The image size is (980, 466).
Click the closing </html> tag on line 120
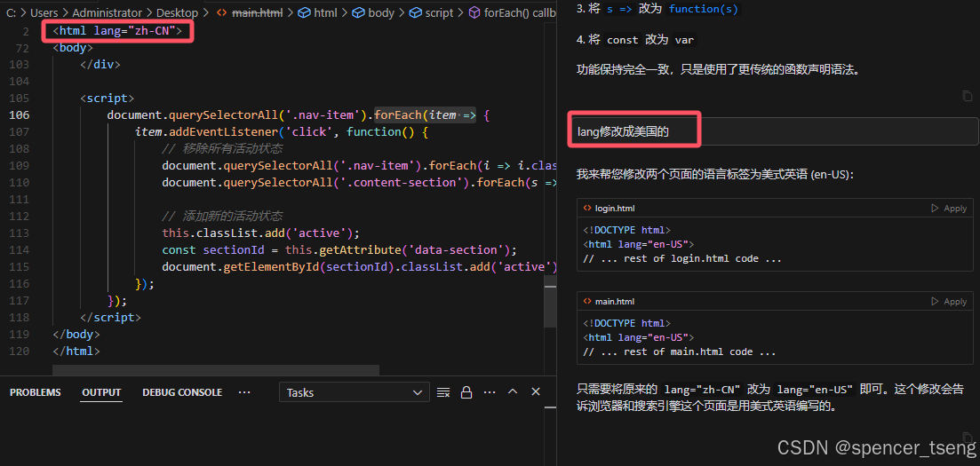click(x=76, y=351)
